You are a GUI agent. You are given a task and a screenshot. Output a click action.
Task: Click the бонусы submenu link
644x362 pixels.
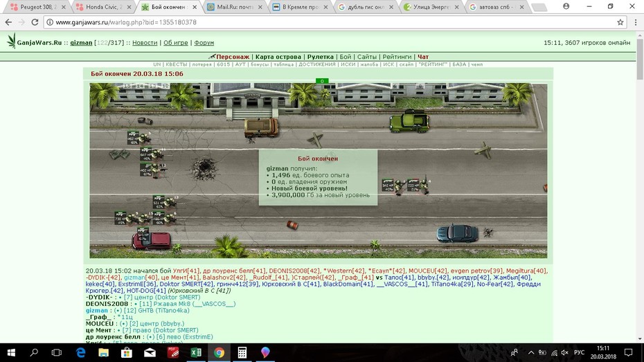pyautogui.click(x=260, y=64)
